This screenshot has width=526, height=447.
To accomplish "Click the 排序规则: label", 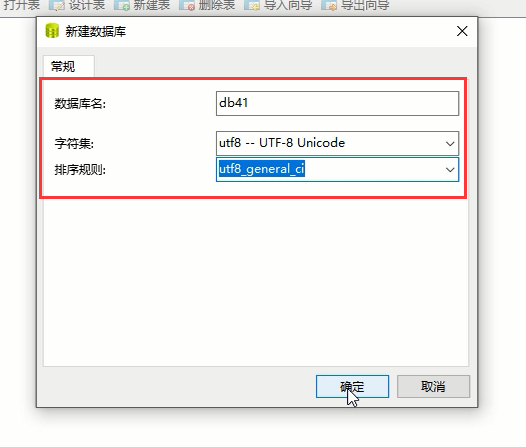I will click(80, 170).
